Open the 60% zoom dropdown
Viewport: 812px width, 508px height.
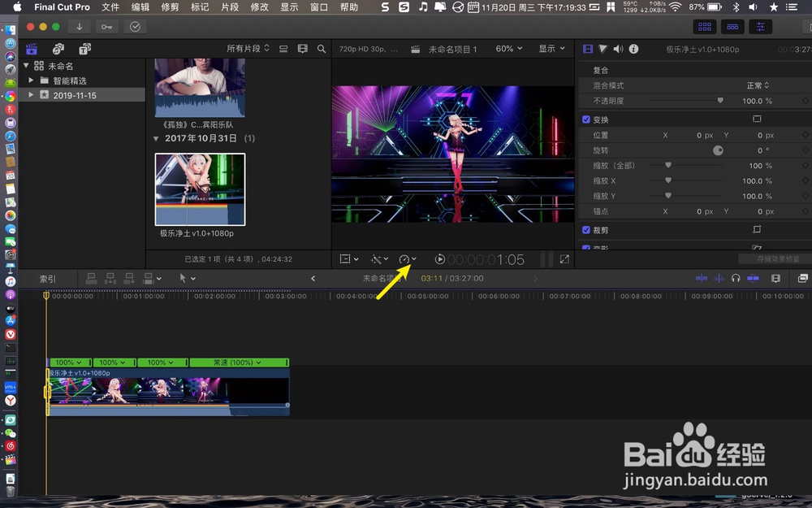(509, 49)
